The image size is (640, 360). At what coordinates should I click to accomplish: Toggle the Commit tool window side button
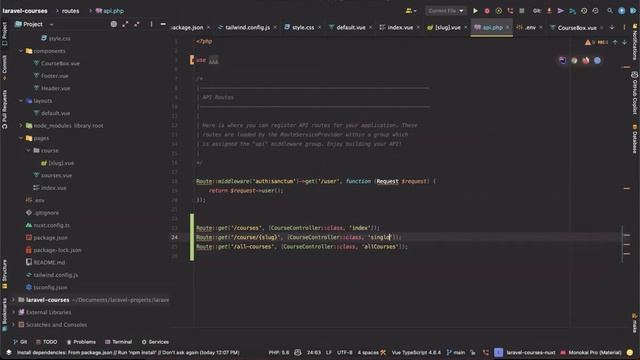click(4, 67)
